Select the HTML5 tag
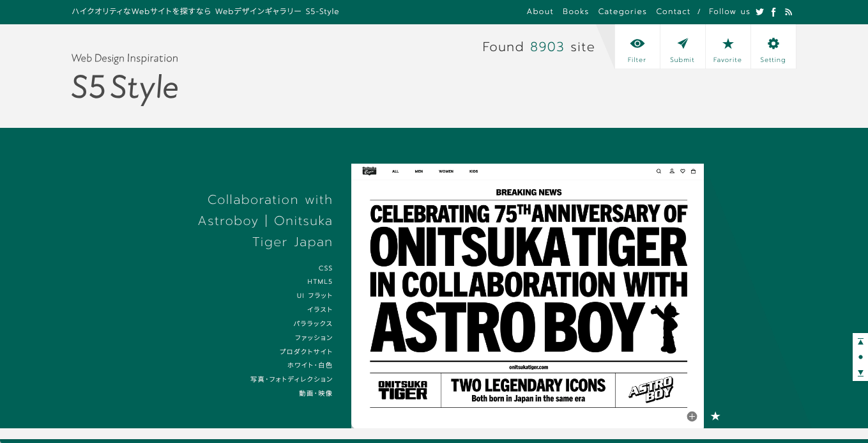868x443 pixels. pyautogui.click(x=320, y=282)
